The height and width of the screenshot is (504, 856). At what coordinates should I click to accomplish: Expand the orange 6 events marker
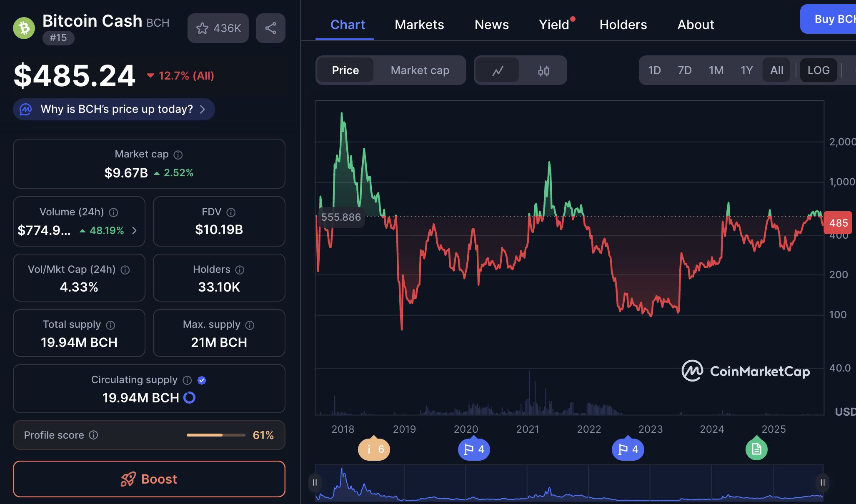coord(374,449)
